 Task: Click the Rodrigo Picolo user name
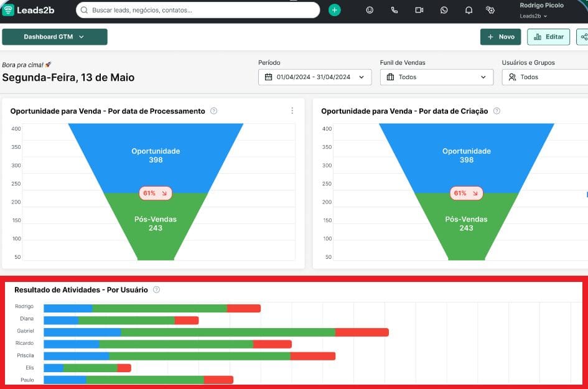pyautogui.click(x=541, y=5)
